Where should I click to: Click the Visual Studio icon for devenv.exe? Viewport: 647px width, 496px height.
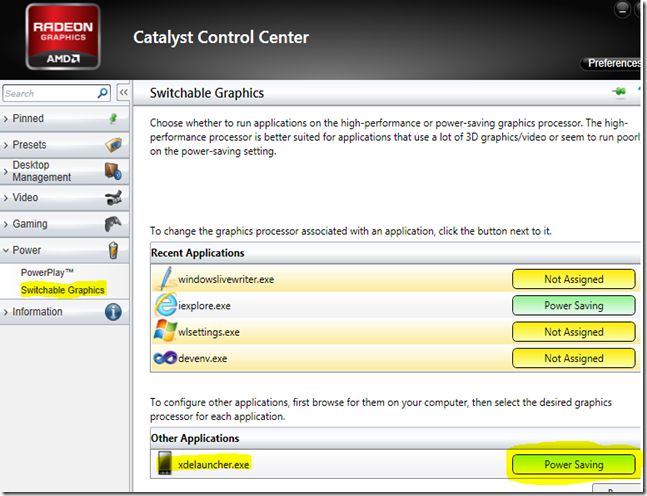tap(165, 358)
